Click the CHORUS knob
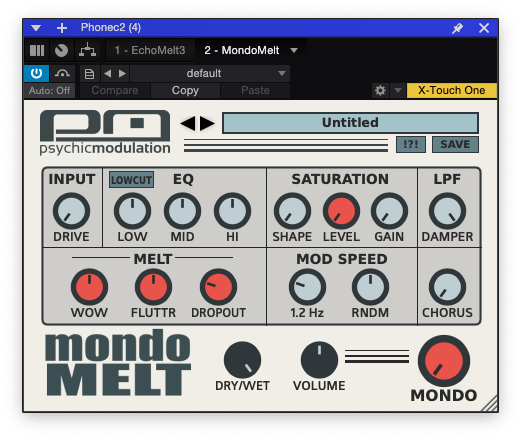 (447, 287)
